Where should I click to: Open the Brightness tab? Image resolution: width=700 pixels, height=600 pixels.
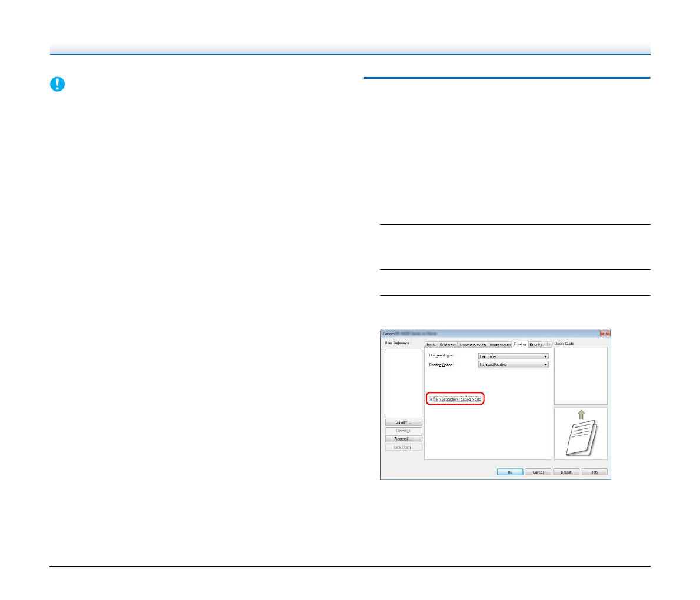coord(448,344)
